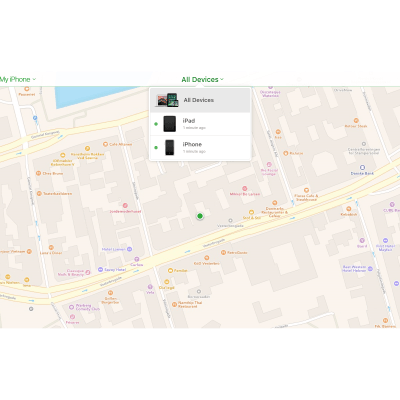Click the Familie restaurant icon

(170, 270)
